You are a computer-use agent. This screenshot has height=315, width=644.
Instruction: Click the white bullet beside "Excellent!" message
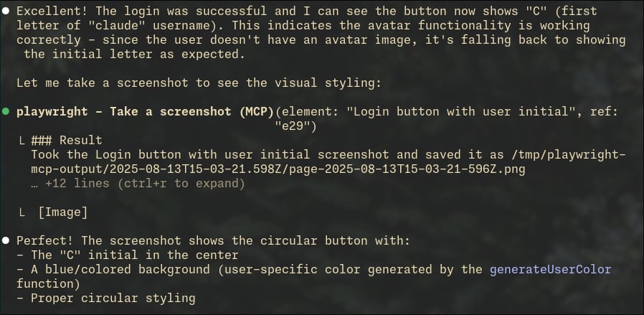click(5, 11)
